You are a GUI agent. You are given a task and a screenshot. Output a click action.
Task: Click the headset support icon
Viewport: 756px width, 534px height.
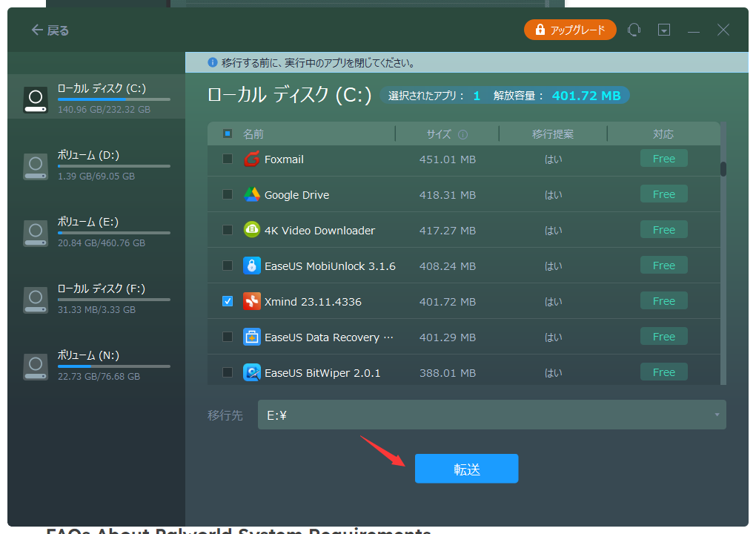point(634,30)
